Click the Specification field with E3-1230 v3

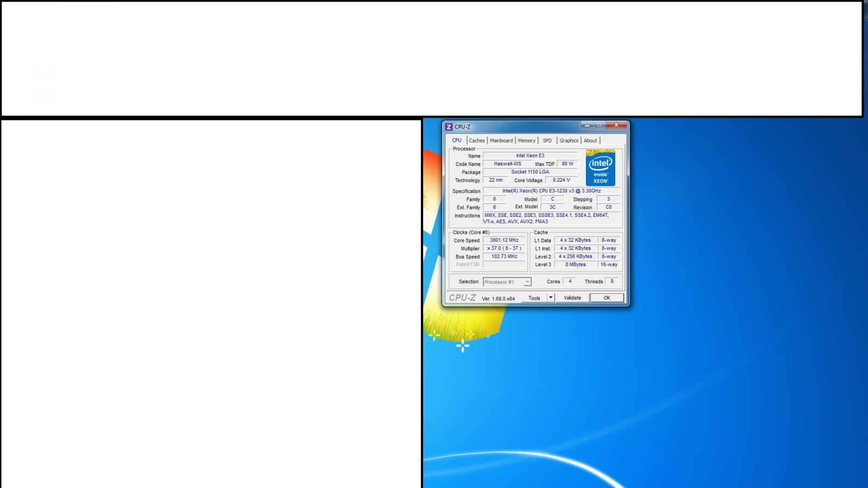point(551,191)
